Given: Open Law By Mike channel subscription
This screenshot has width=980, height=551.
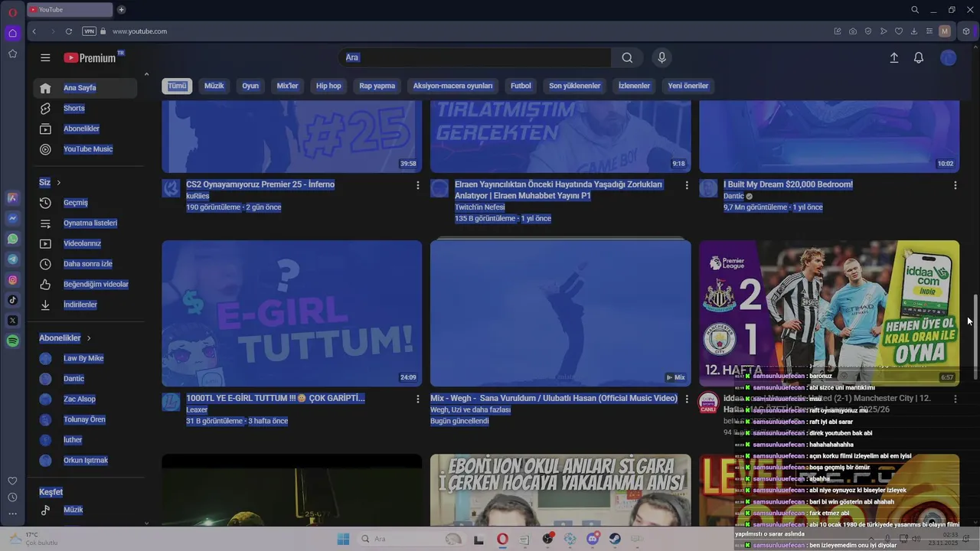Looking at the screenshot, I should 86,358.
